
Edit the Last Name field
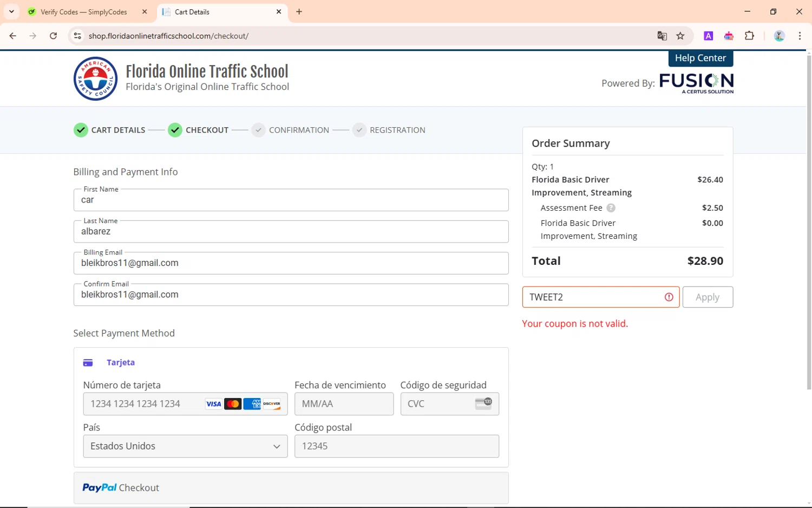pyautogui.click(x=291, y=231)
